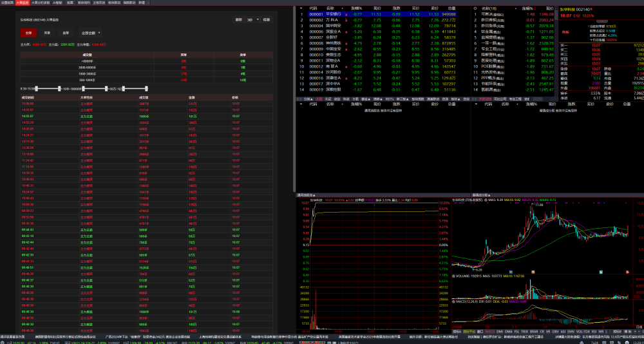
Task: Select the 15:00:00 big-order row
Action: [147, 104]
